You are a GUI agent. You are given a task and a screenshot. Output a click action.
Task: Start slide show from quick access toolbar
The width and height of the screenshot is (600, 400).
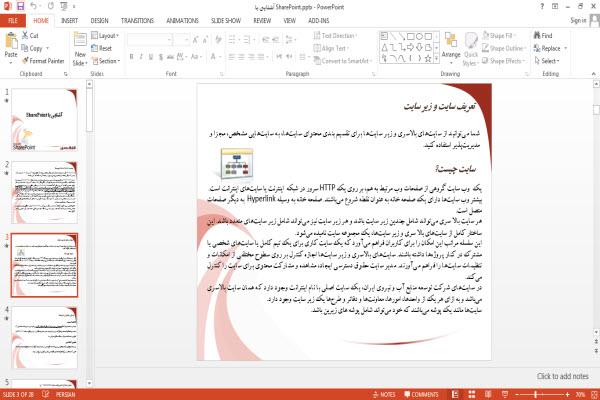pyautogui.click(x=64, y=6)
